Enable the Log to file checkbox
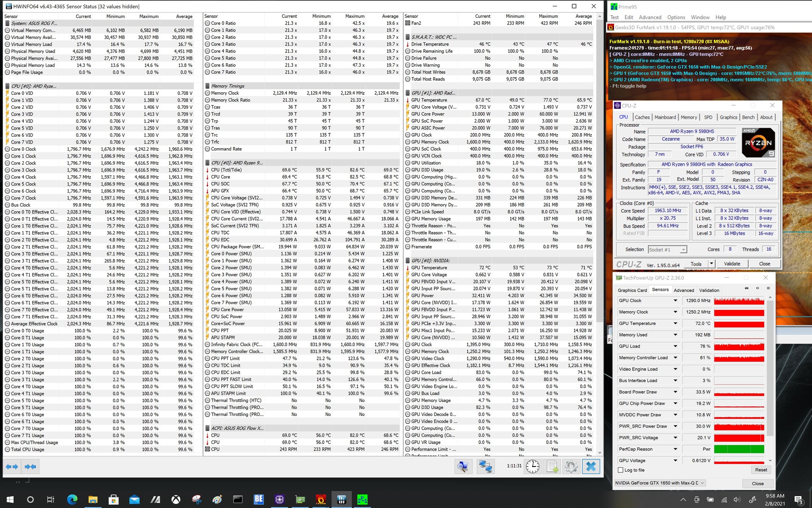This screenshot has height=508, width=812. 621,470
